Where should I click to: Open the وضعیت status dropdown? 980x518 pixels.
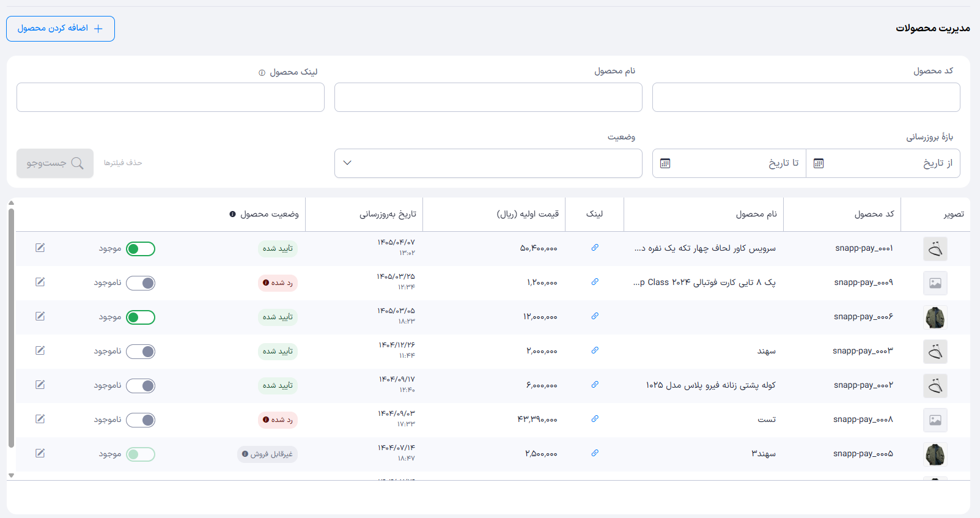(x=488, y=163)
